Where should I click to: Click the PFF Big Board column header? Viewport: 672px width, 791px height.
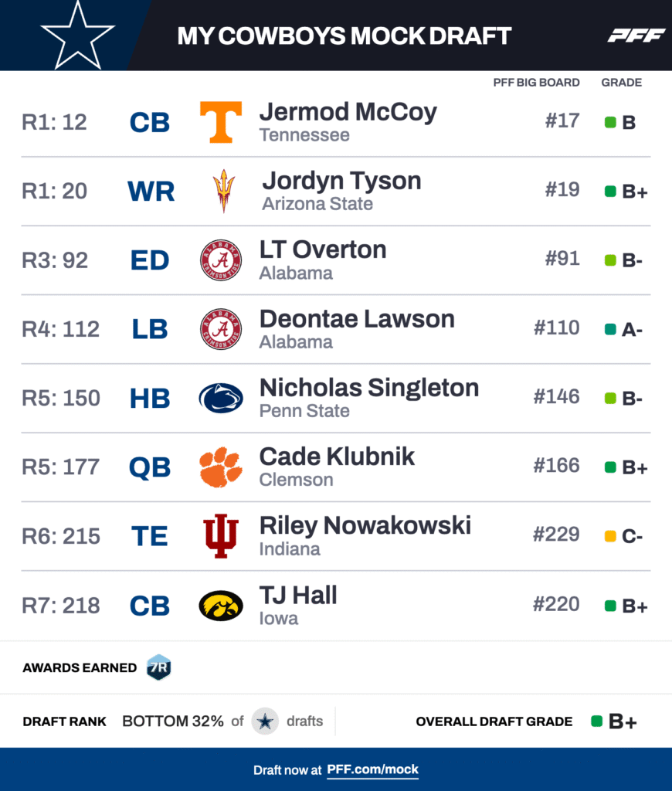tap(536, 83)
